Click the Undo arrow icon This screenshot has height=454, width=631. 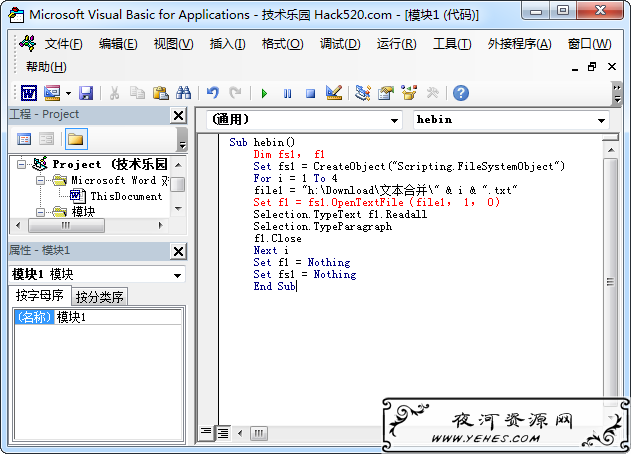tap(212, 93)
